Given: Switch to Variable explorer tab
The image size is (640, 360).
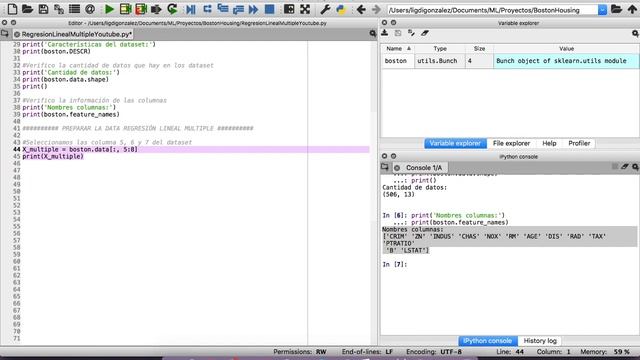Looking at the screenshot, I should coord(455,143).
